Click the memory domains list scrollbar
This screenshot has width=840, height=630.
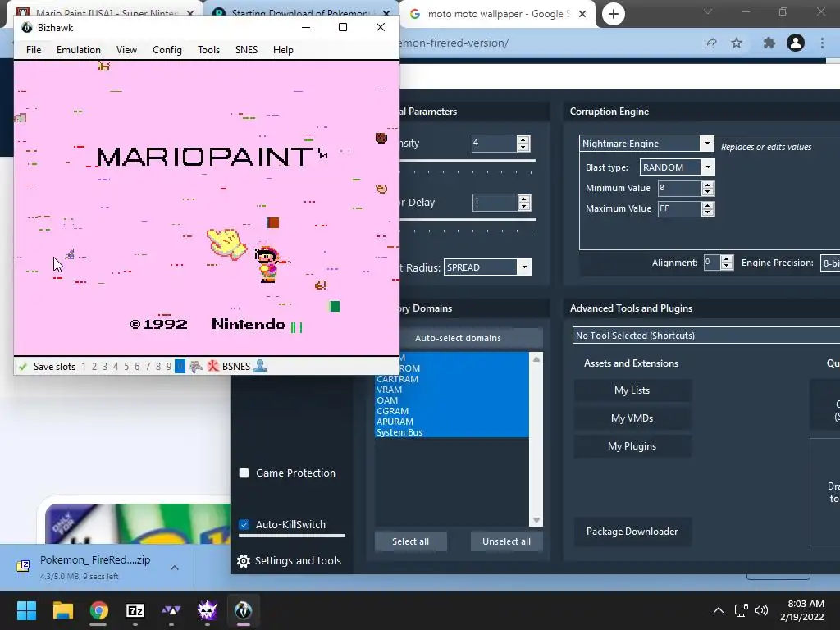click(536, 439)
